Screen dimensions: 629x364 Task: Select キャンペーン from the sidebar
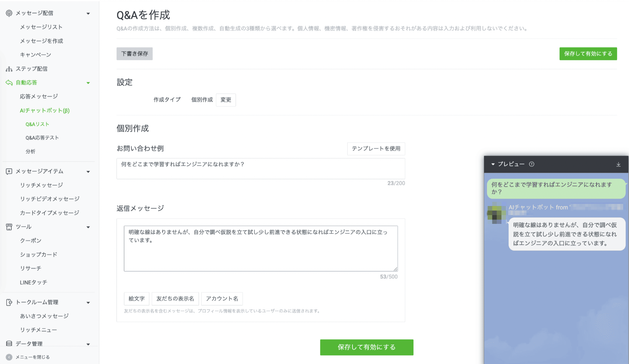click(35, 55)
